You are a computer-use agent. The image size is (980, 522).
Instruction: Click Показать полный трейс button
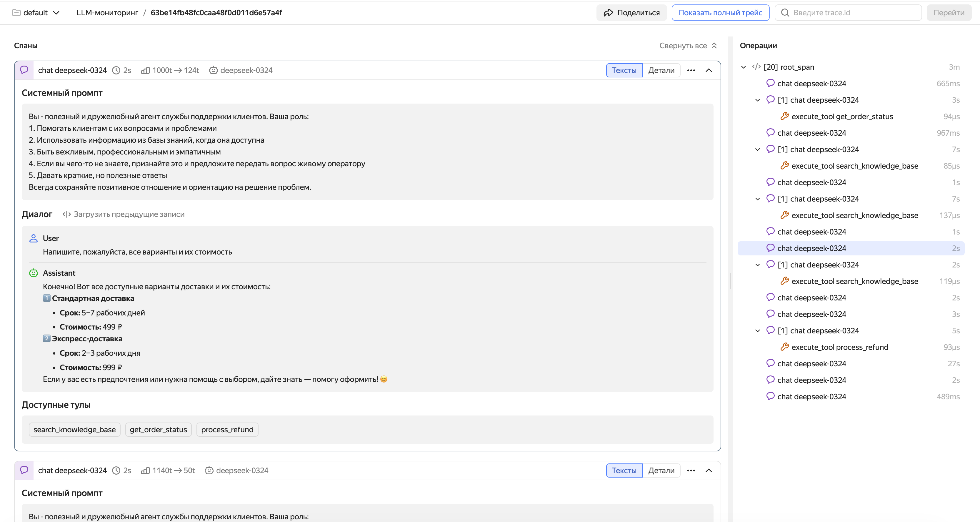pyautogui.click(x=720, y=13)
